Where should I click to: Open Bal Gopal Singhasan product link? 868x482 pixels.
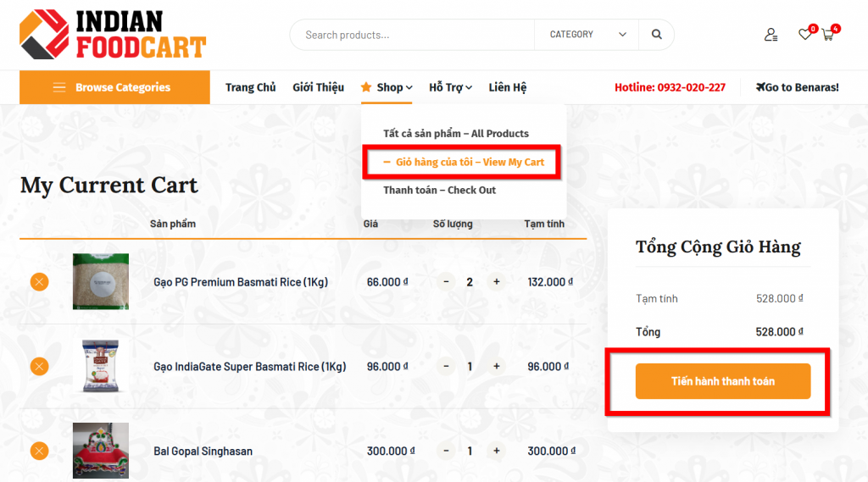pos(203,451)
